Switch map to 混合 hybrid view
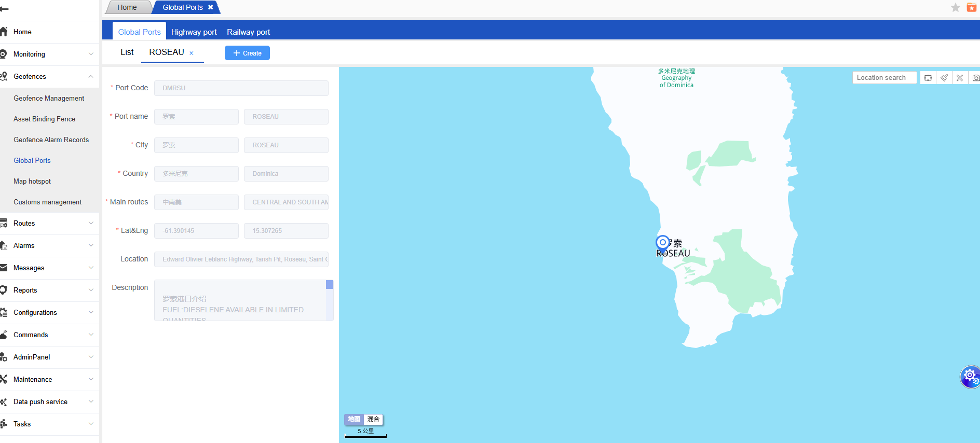This screenshot has width=980, height=443. coord(373,419)
